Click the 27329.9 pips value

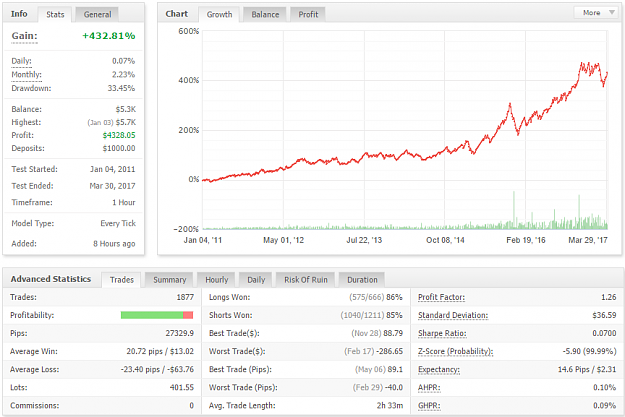click(179, 333)
